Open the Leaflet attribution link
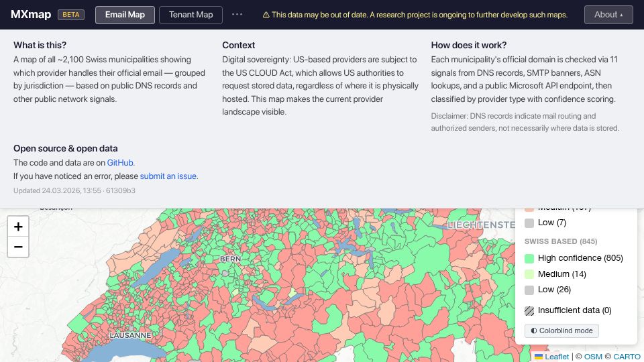The height and width of the screenshot is (362, 644). pyautogui.click(x=557, y=357)
